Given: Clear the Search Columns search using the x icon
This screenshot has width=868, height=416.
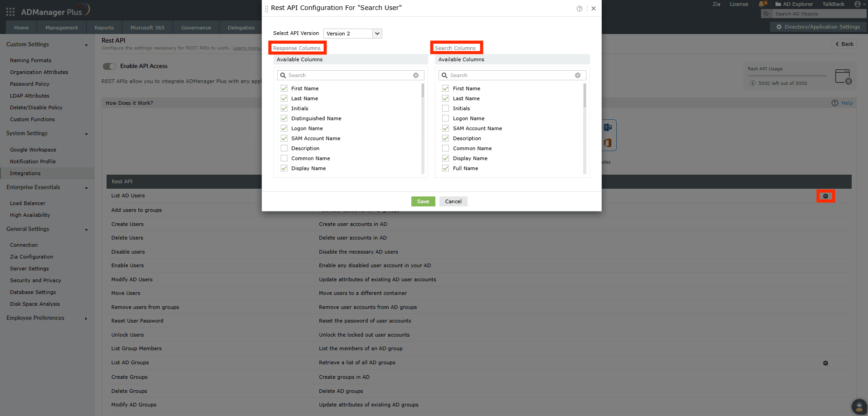Looking at the screenshot, I should pyautogui.click(x=577, y=75).
